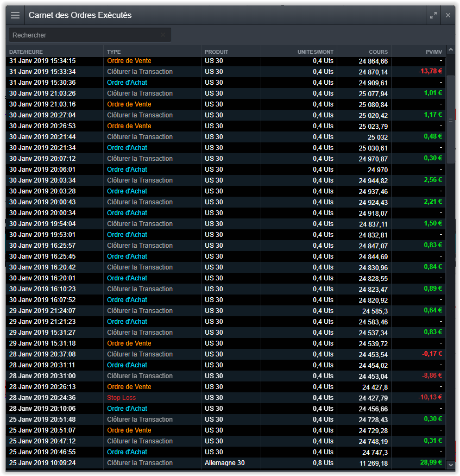This screenshot has height=476, width=460.
Task: Expand the panel to full screen
Action: (x=433, y=15)
